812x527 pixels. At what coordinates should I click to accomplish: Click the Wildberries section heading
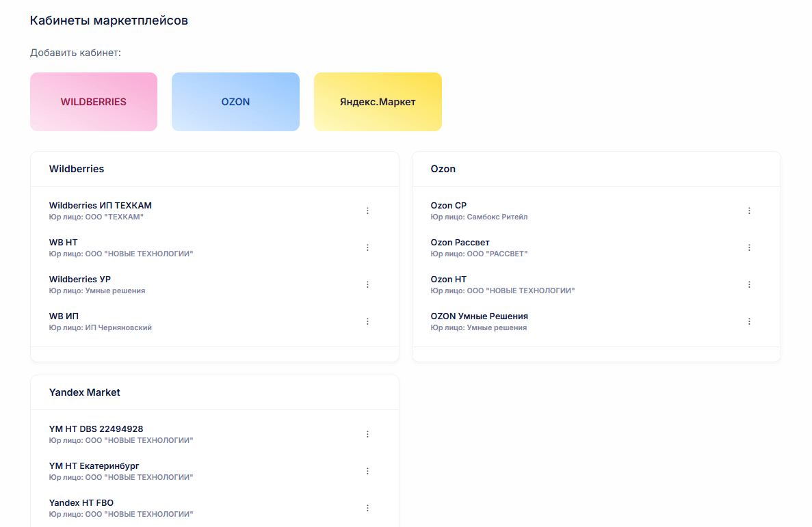77,169
